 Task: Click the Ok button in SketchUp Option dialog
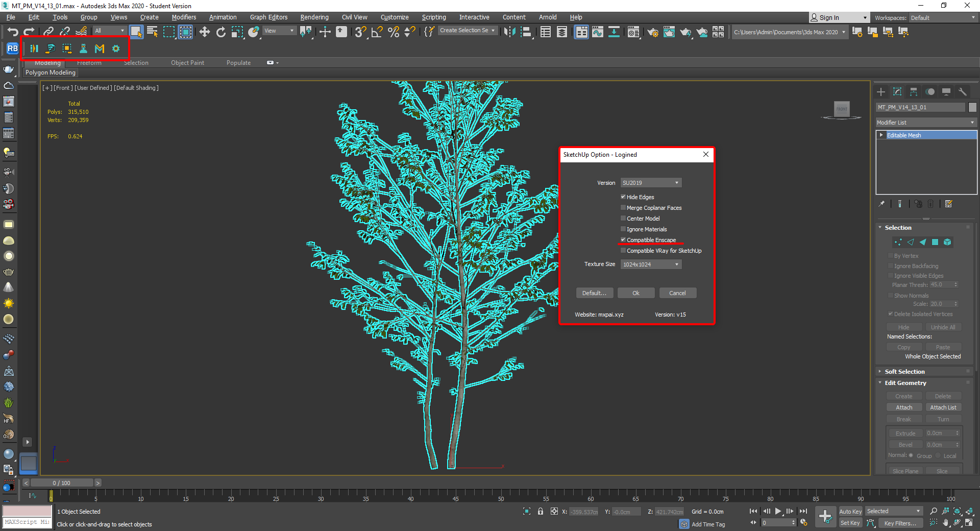tap(635, 293)
